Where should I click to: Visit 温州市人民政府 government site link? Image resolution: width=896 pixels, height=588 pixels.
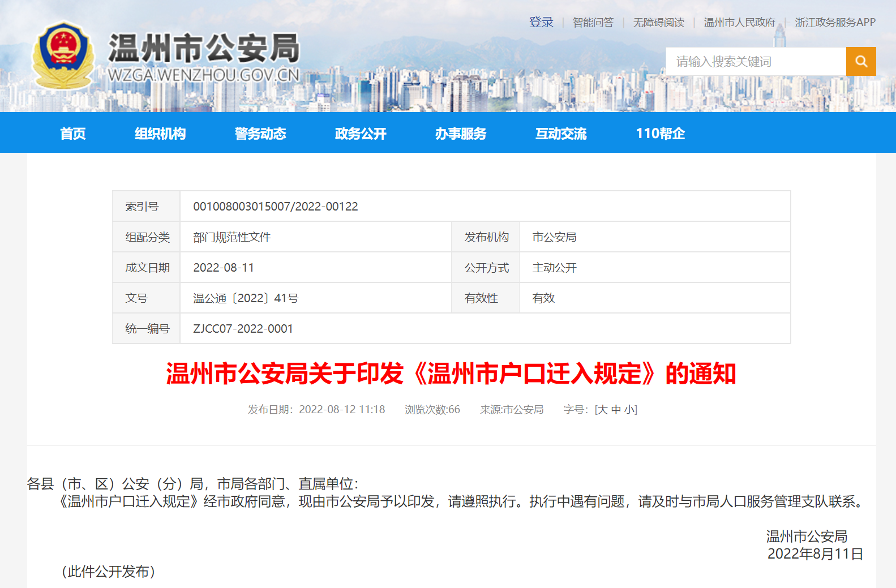coord(739,23)
